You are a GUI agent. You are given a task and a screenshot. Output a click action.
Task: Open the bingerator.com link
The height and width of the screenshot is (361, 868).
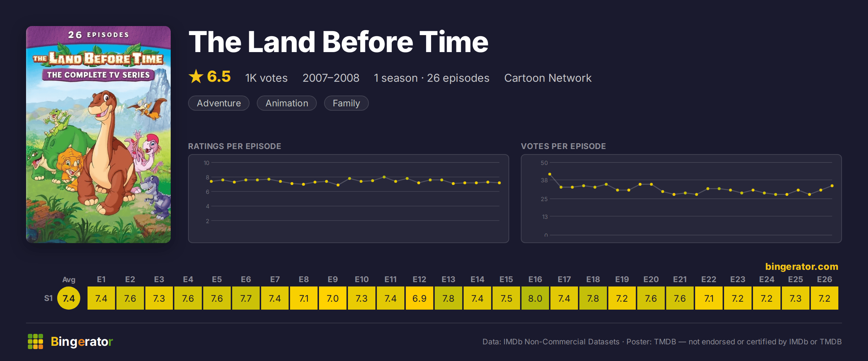(801, 267)
